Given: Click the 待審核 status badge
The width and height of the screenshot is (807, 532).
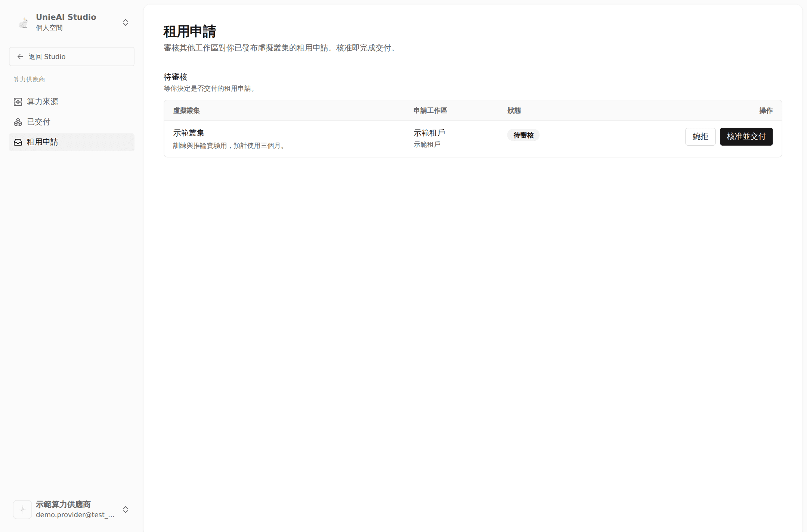Looking at the screenshot, I should 523,135.
